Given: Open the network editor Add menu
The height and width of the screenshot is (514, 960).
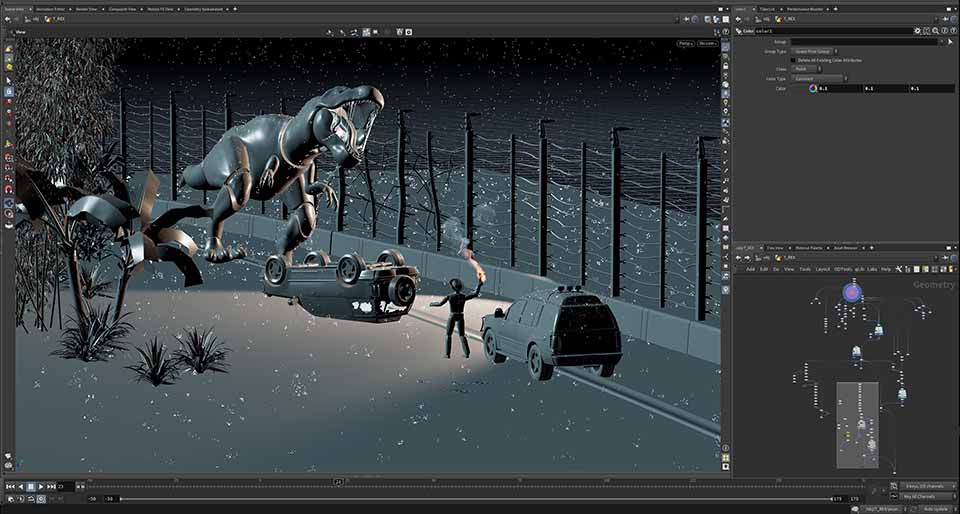Looking at the screenshot, I should [750, 269].
